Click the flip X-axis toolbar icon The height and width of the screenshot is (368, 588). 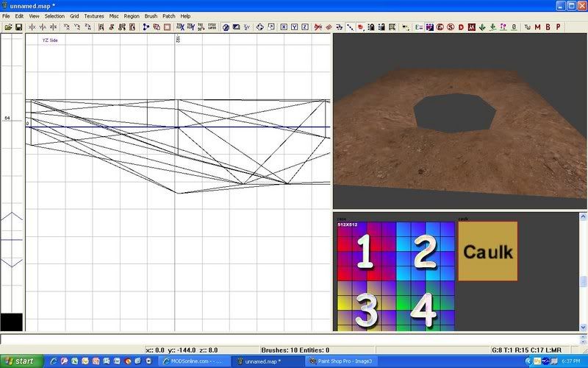[x=32, y=27]
